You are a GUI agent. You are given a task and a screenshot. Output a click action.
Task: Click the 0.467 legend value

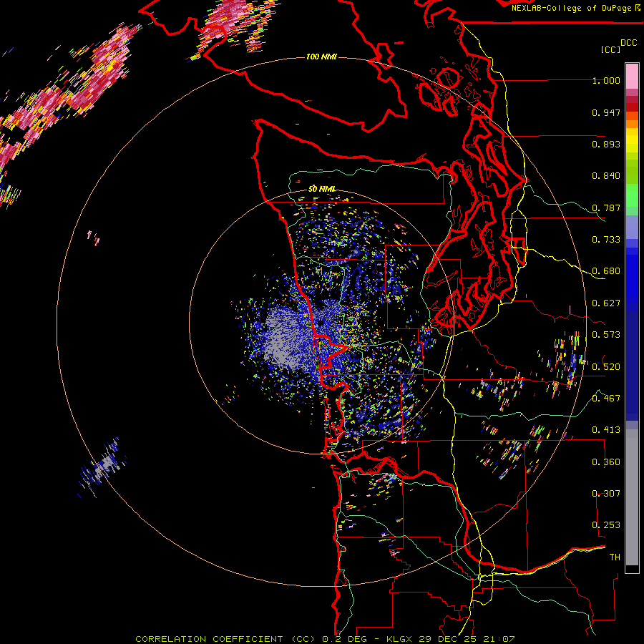tap(606, 398)
